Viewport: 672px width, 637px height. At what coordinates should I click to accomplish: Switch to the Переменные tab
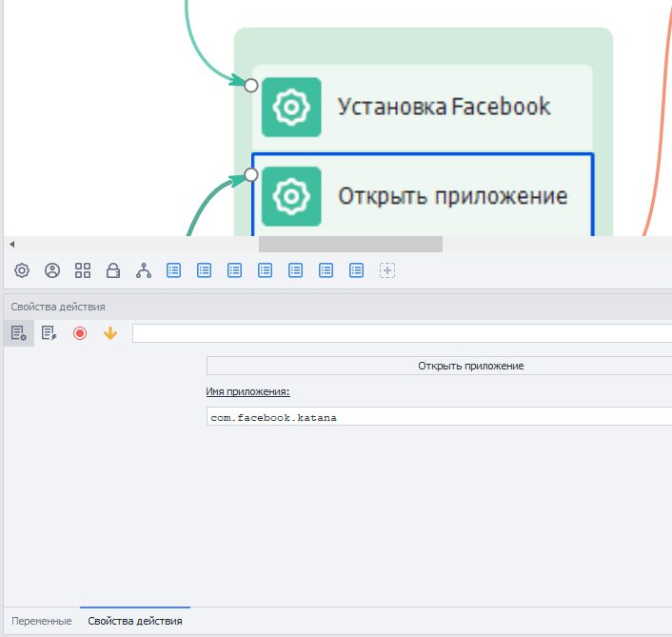coord(42,621)
